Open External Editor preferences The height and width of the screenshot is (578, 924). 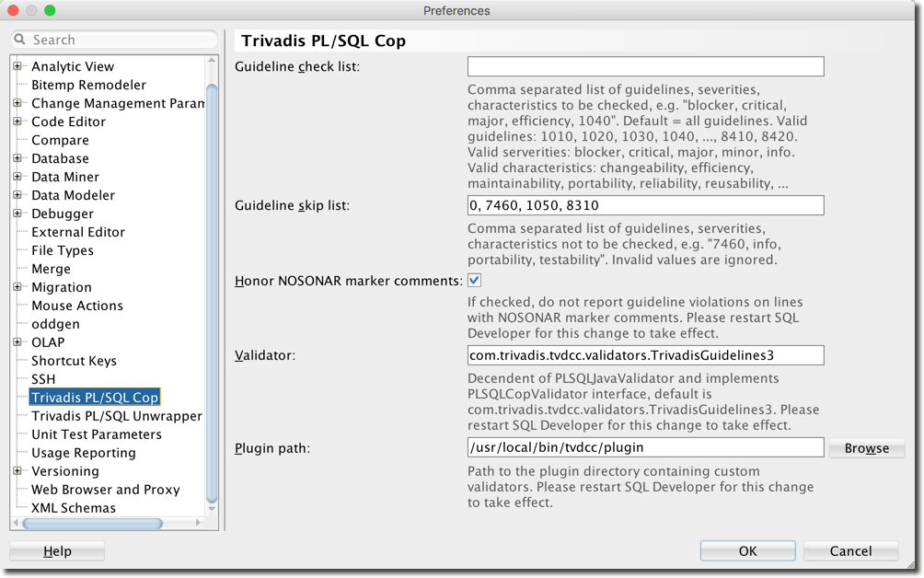pos(78,232)
